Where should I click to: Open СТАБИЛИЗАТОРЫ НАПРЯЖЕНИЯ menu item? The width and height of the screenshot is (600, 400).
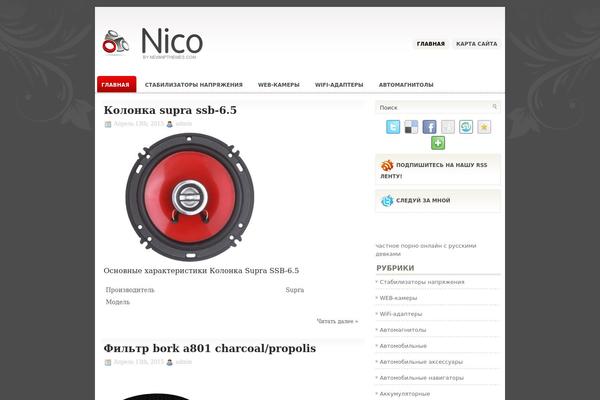click(x=194, y=85)
